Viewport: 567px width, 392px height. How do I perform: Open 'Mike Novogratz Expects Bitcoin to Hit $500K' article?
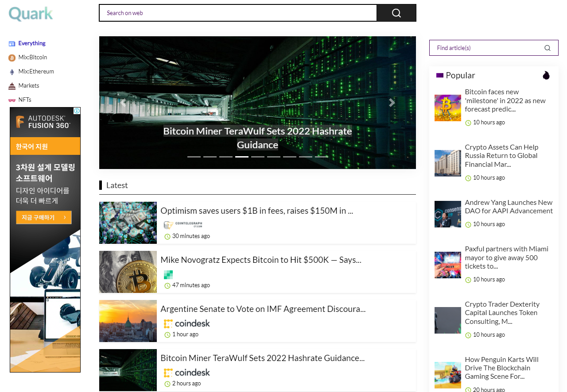(261, 260)
